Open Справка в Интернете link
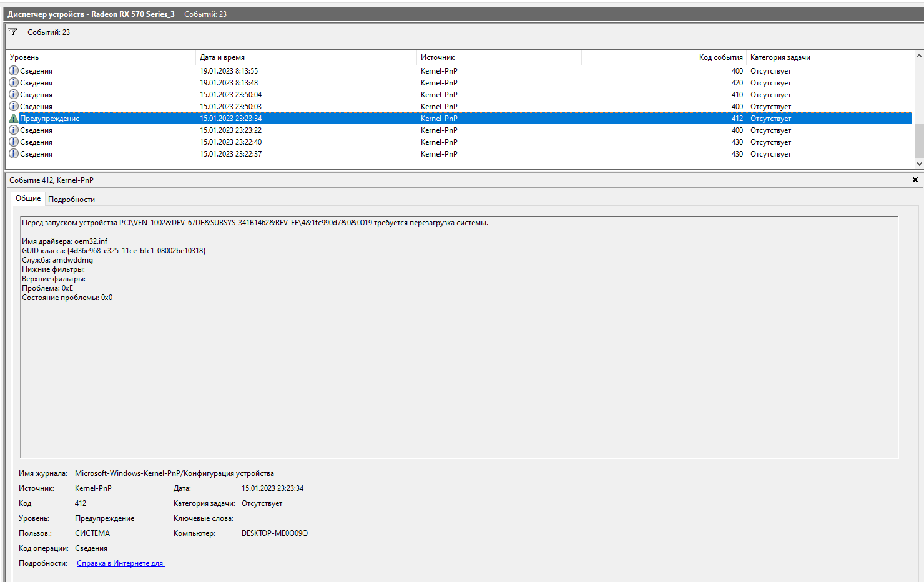Viewport: 924px width, 582px height. [120, 563]
